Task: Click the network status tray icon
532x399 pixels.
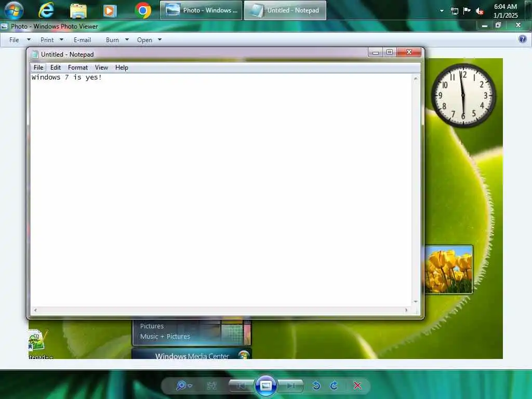Action: (x=454, y=11)
